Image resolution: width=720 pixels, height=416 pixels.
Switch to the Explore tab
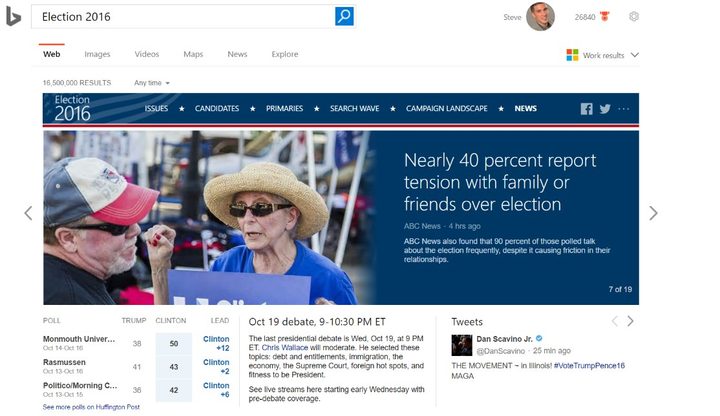(285, 54)
